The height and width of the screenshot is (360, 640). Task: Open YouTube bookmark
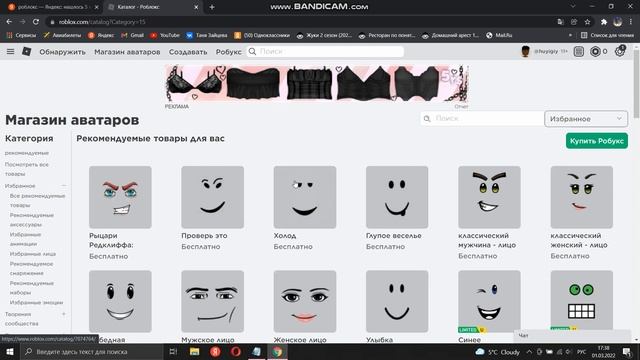[165, 36]
